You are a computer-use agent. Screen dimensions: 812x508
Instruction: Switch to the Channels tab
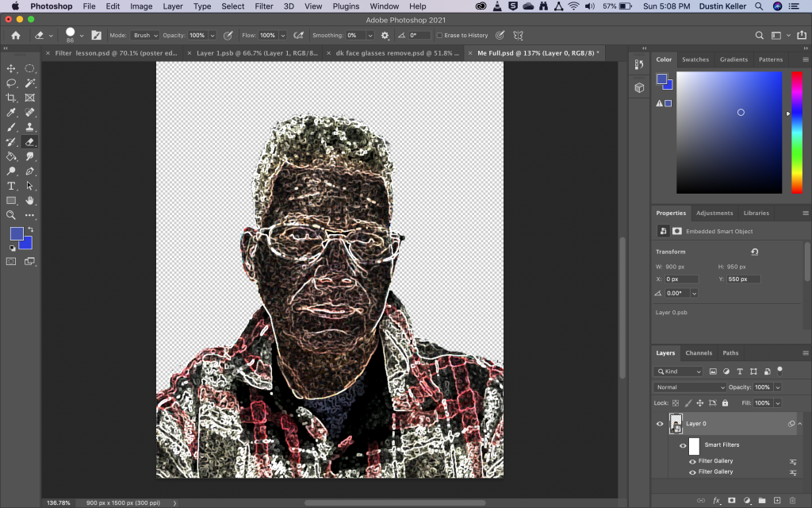[x=699, y=353]
